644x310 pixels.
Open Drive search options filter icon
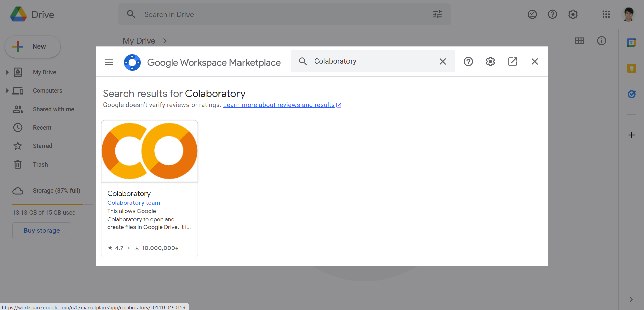point(437,14)
